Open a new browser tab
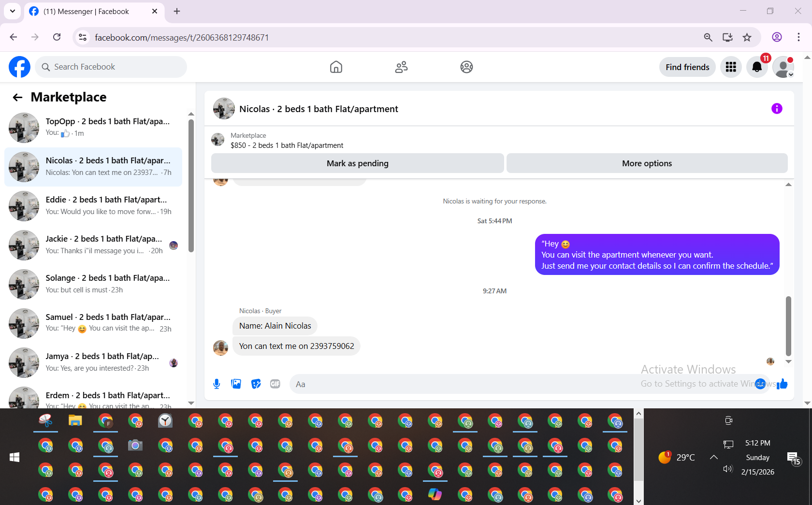 coord(177,11)
